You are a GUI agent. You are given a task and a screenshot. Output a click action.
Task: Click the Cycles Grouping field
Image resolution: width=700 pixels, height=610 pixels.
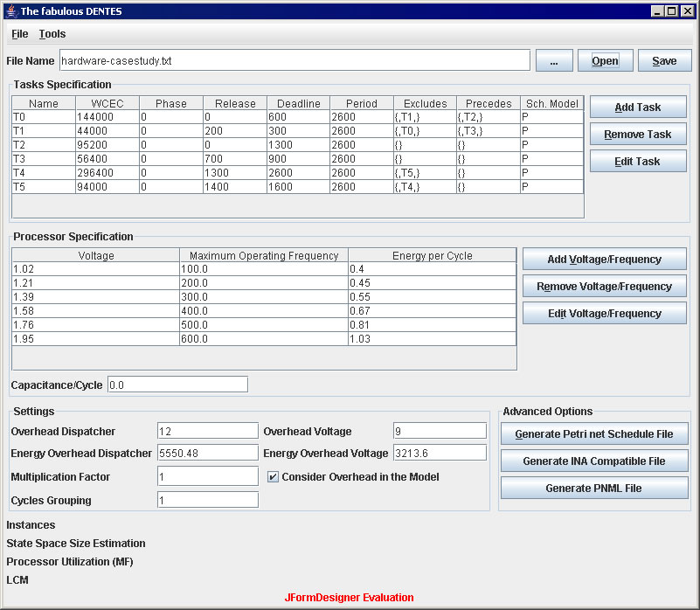pyautogui.click(x=208, y=500)
